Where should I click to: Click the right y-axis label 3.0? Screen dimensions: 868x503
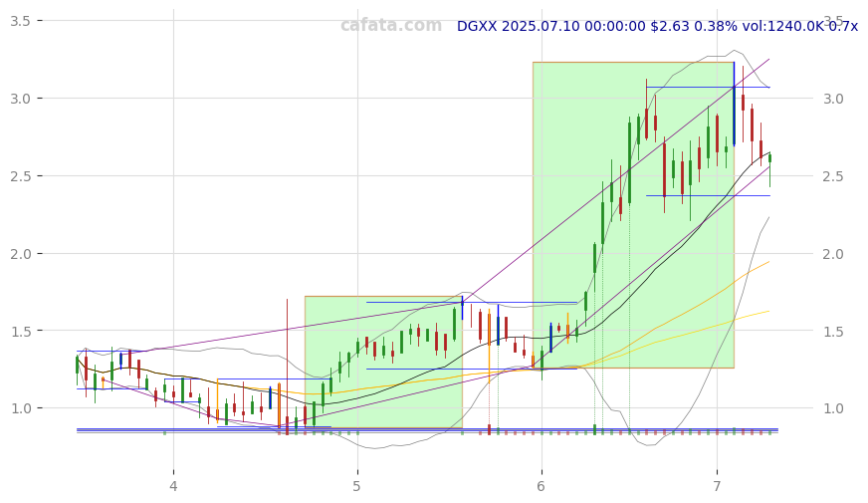click(x=833, y=99)
